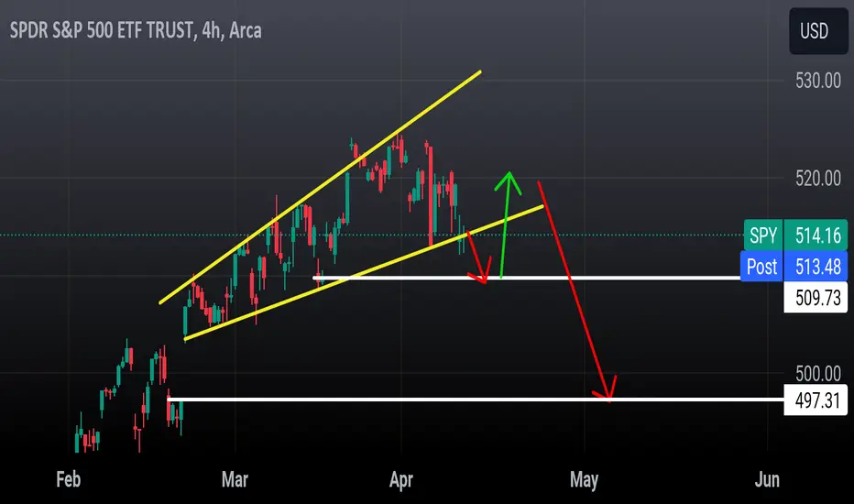Viewport: 854px width, 504px height.
Task: Click the SPY price label 514.16
Action: tap(795, 236)
